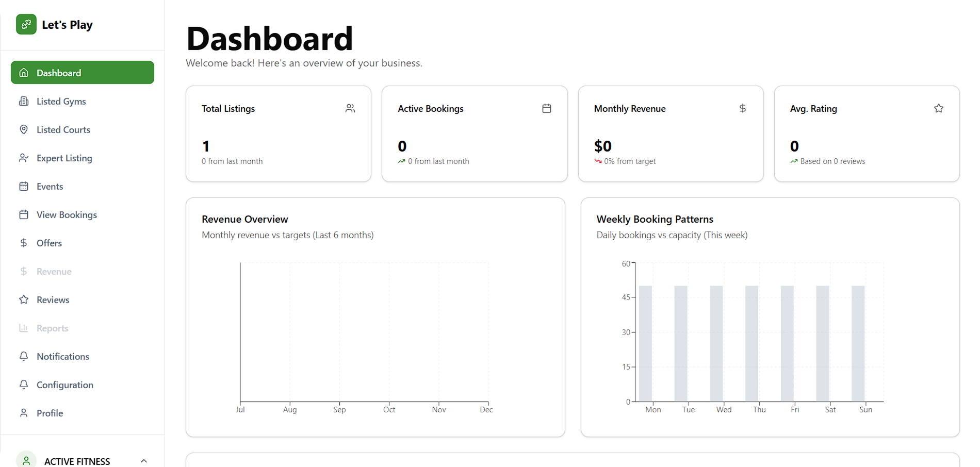Click the Mon capacity bar
The width and height of the screenshot is (980, 467).
(645, 344)
